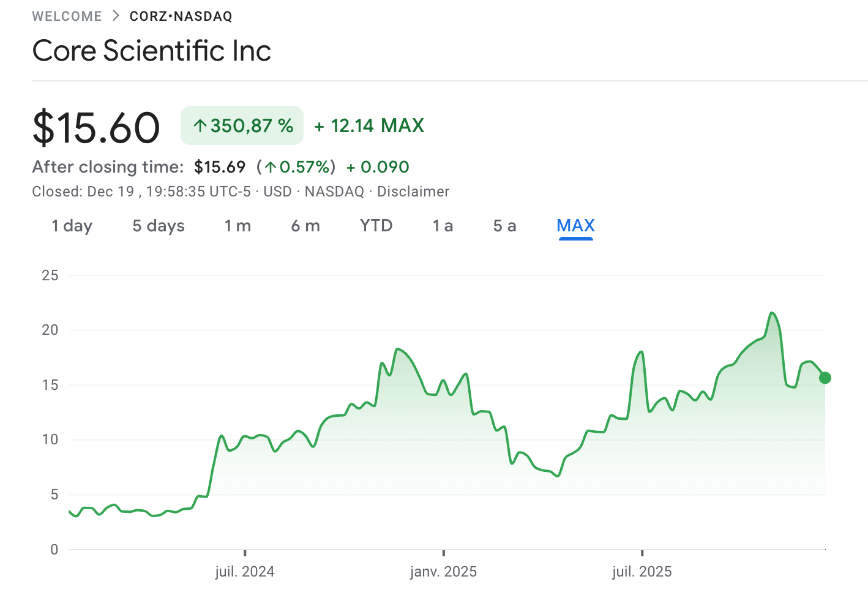Click the After closing time label

point(108,167)
